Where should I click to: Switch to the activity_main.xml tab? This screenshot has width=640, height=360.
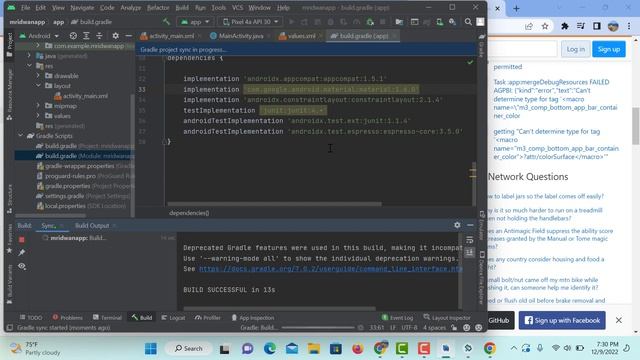pos(171,36)
